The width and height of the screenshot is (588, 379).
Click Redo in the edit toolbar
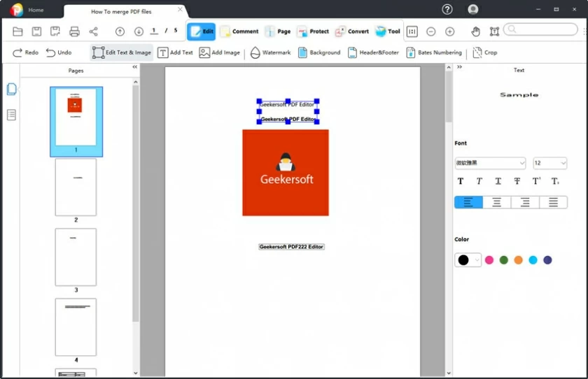pos(25,52)
